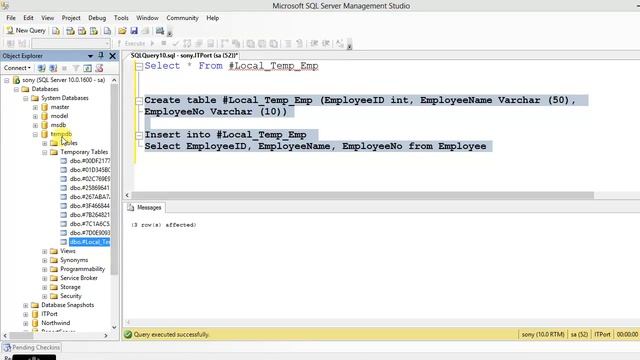640x360 pixels.
Task: Open Object Explorer window position menu
Action: click(90, 56)
